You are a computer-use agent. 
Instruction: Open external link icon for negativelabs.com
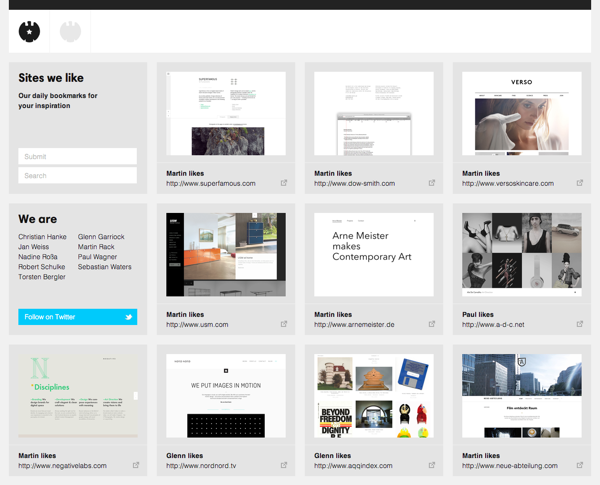[136, 465]
